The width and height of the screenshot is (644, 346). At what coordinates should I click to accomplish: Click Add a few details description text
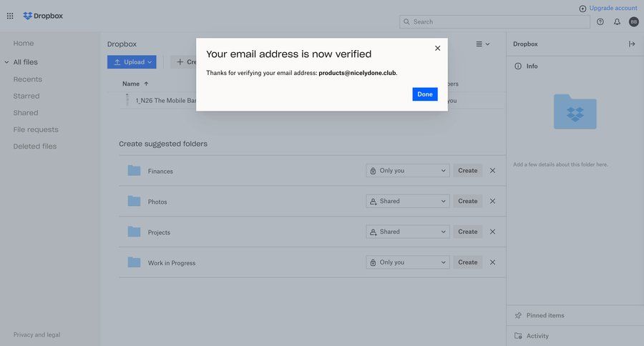pyautogui.click(x=560, y=164)
